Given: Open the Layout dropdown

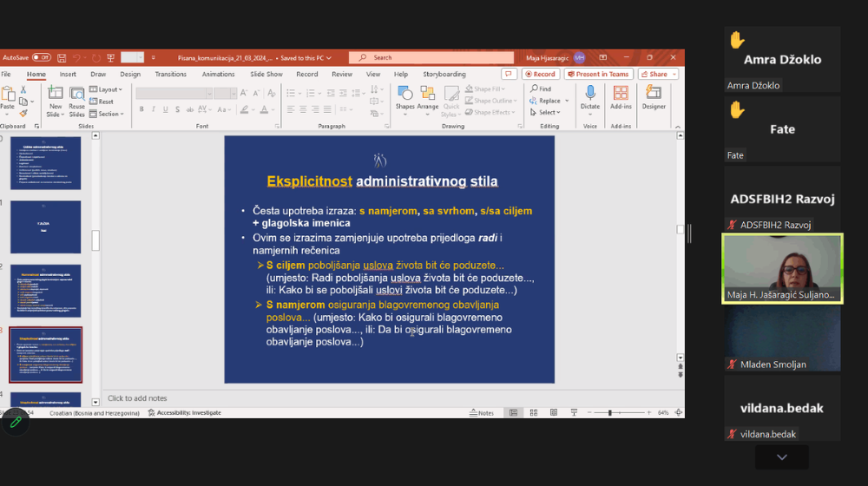Looking at the screenshot, I should [x=106, y=89].
